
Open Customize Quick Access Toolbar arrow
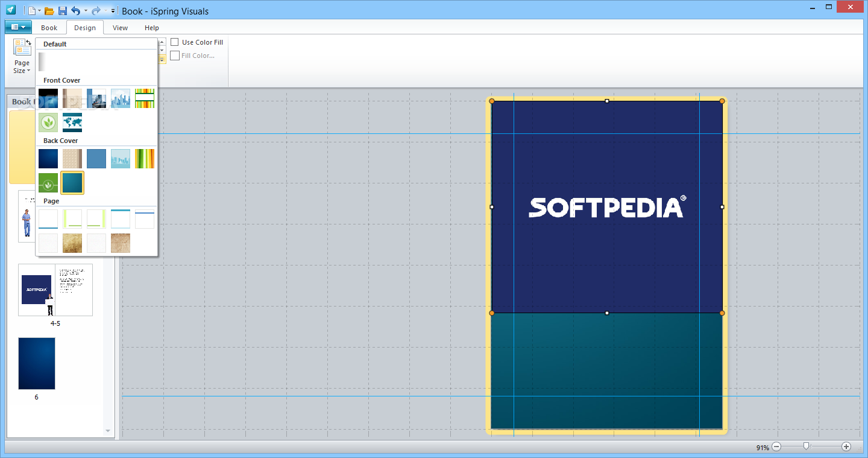pyautogui.click(x=113, y=11)
